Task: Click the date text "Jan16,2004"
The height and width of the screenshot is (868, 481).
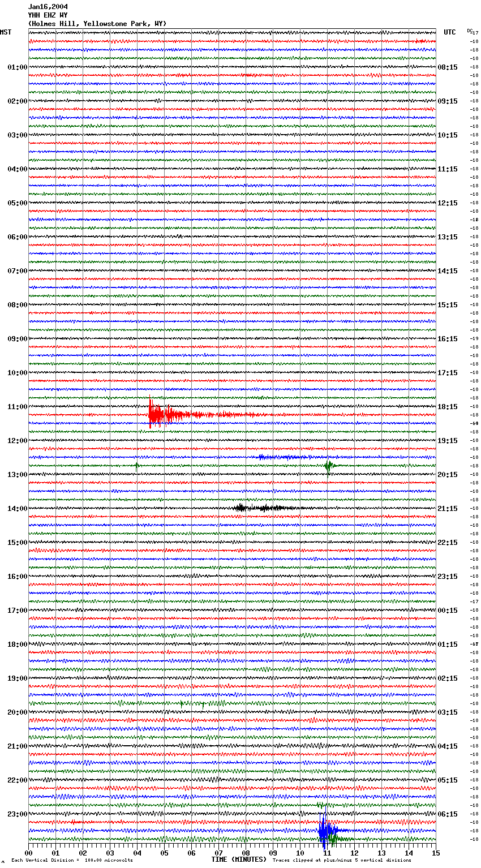Action: (x=48, y=7)
